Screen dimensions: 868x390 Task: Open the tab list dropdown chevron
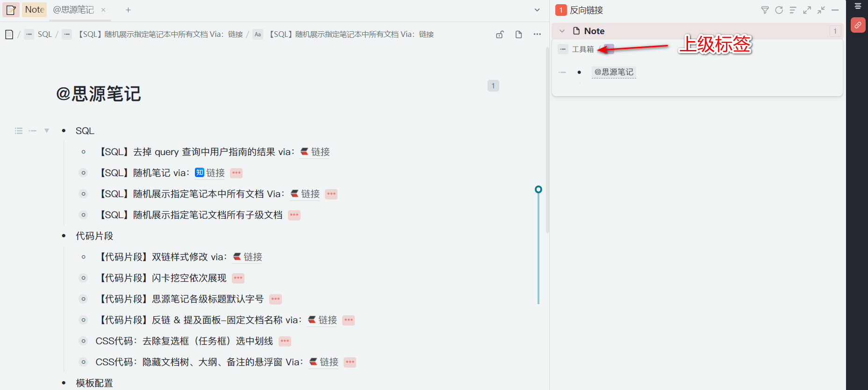tap(537, 10)
